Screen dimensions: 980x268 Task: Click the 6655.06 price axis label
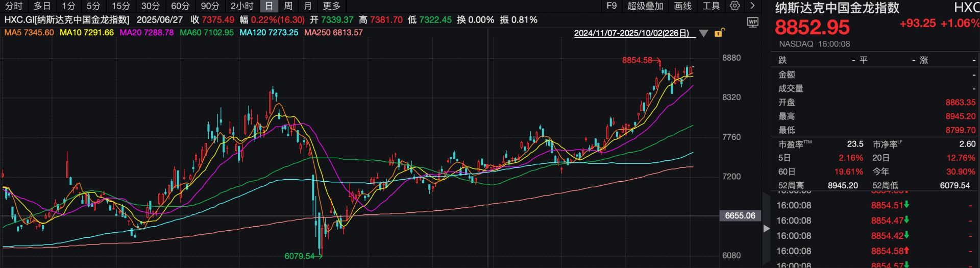(740, 215)
